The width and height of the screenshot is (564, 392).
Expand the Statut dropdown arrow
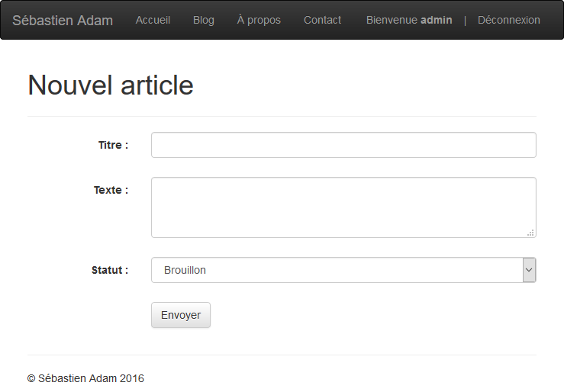529,270
